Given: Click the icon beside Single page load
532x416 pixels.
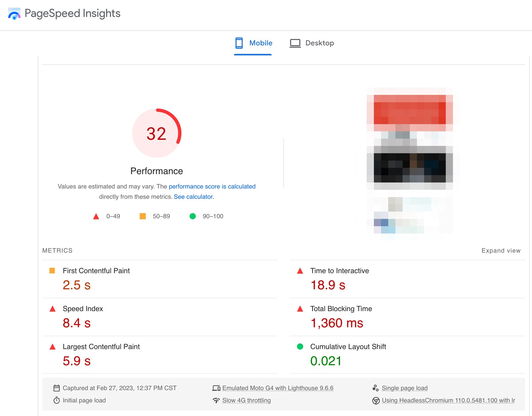Looking at the screenshot, I should [375, 388].
